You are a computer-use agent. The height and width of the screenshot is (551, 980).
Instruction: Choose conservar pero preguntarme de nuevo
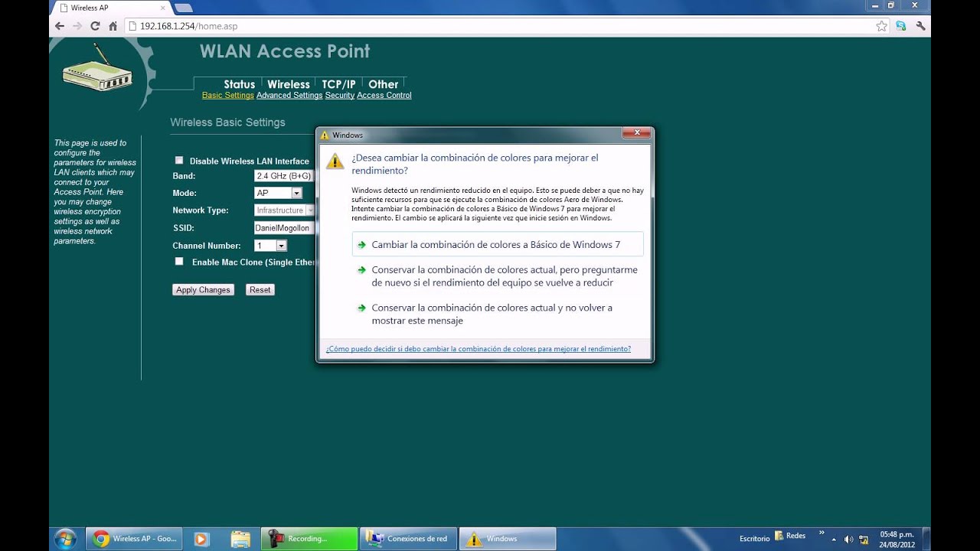point(498,276)
